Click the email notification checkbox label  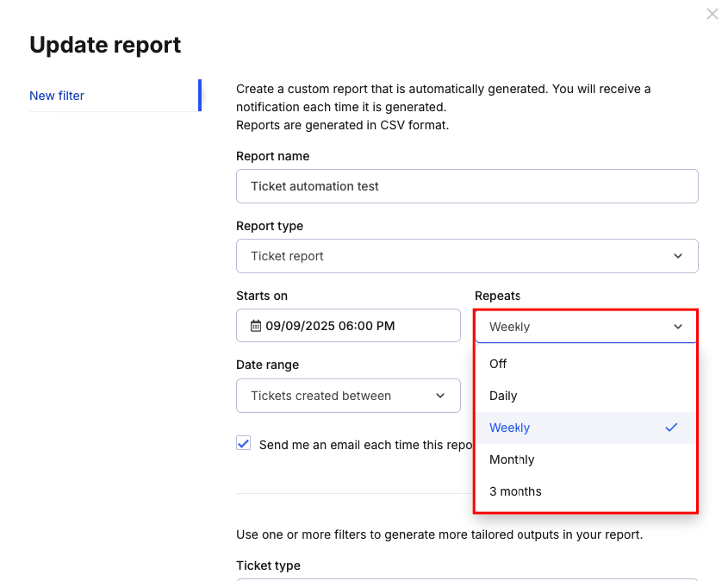[x=365, y=445]
